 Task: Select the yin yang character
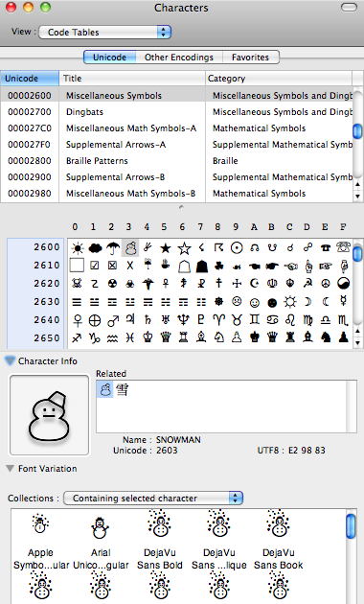[343, 284]
